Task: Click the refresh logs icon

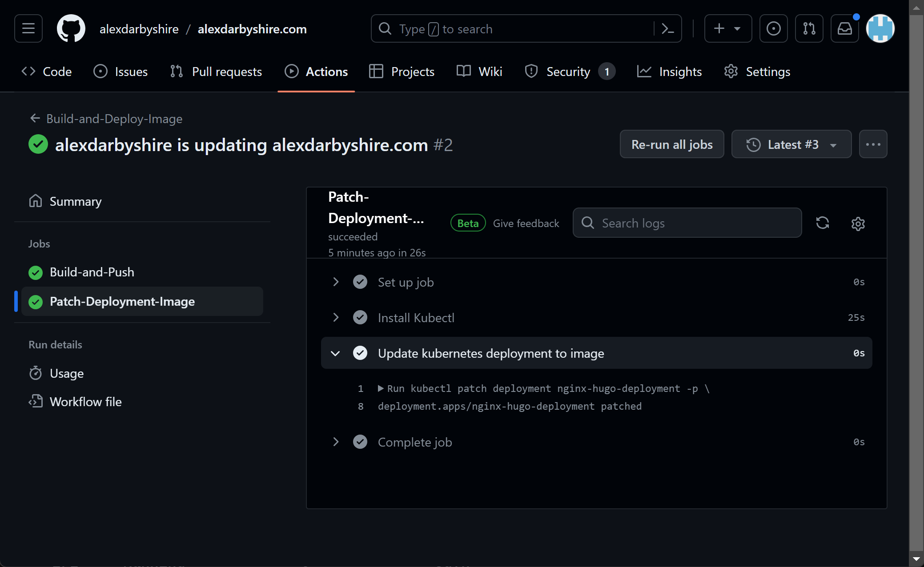Action: (x=823, y=223)
